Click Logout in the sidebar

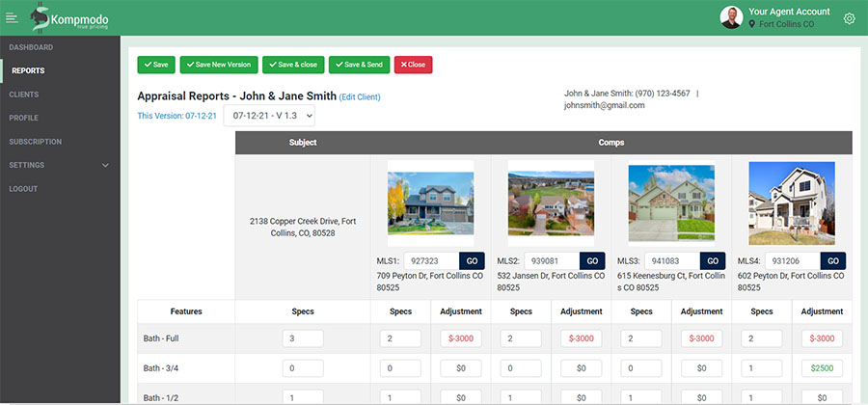click(23, 189)
